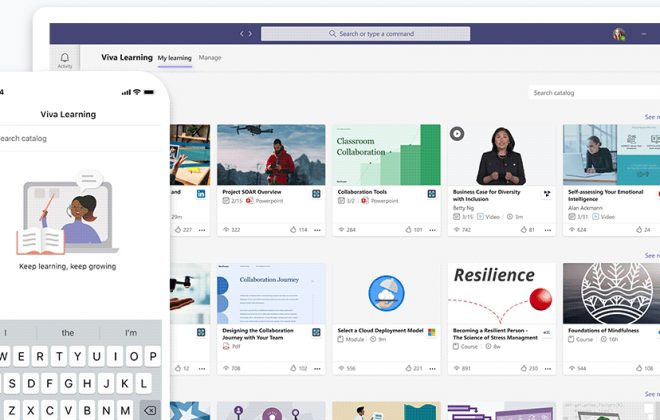This screenshot has width=660, height=420.
Task: Open the cloud deployment model thumbnail
Action: (386, 293)
